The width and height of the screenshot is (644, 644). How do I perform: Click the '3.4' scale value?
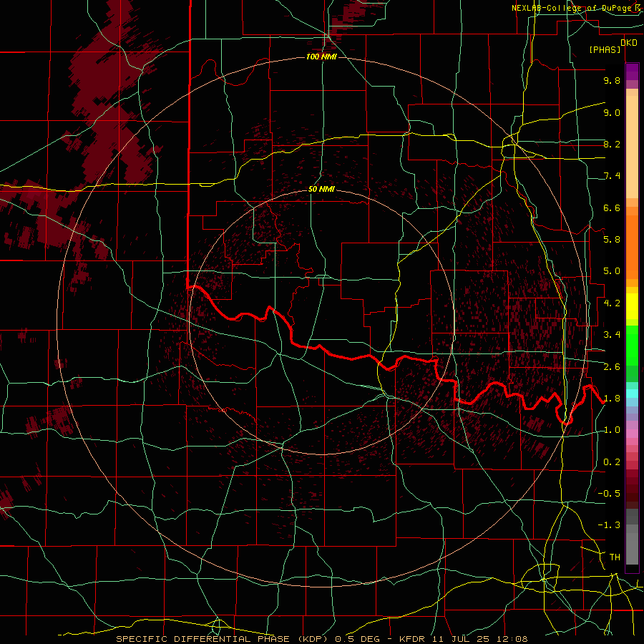click(612, 335)
